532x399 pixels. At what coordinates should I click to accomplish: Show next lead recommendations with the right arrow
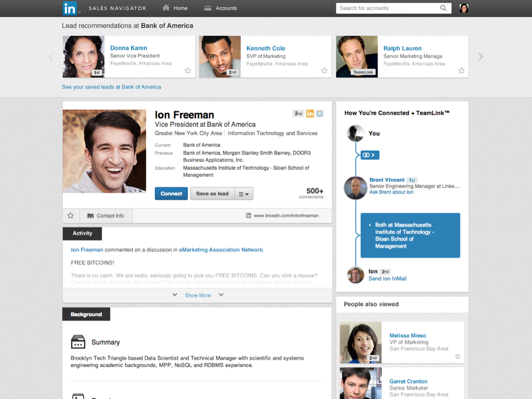click(x=480, y=56)
